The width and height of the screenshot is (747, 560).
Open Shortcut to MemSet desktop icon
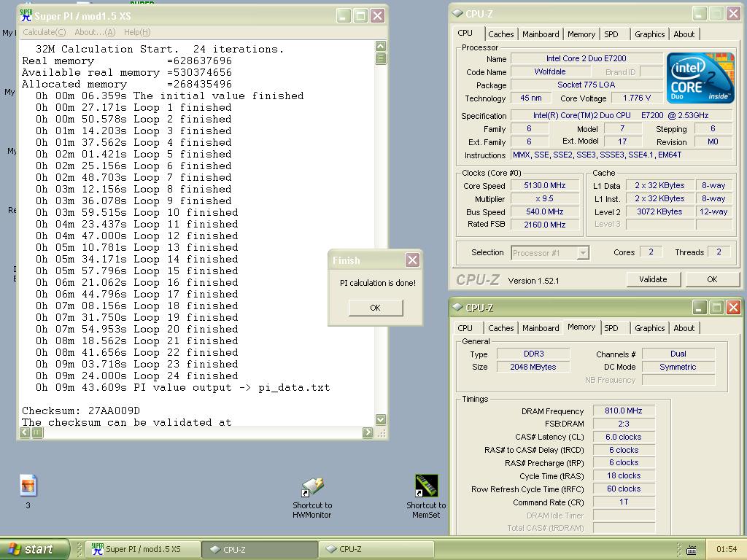click(x=426, y=497)
